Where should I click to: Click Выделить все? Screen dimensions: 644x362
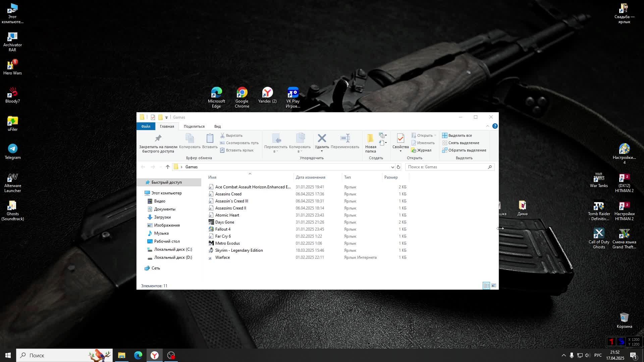457,135
